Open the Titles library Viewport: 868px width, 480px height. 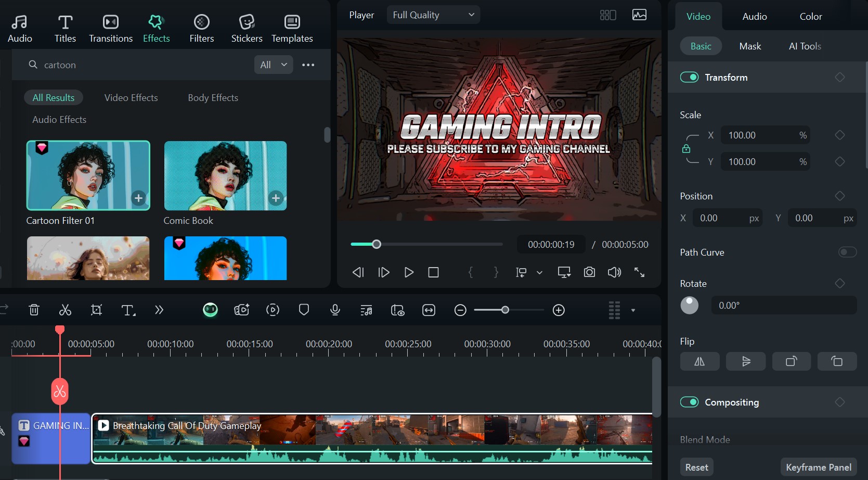point(65,29)
